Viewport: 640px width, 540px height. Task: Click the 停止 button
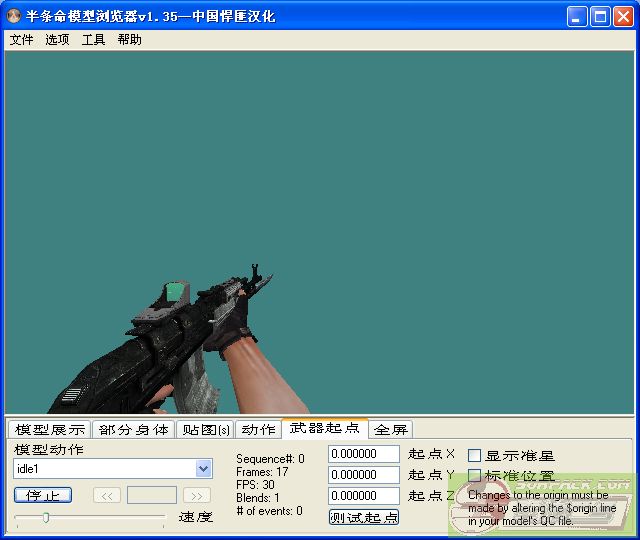point(43,495)
